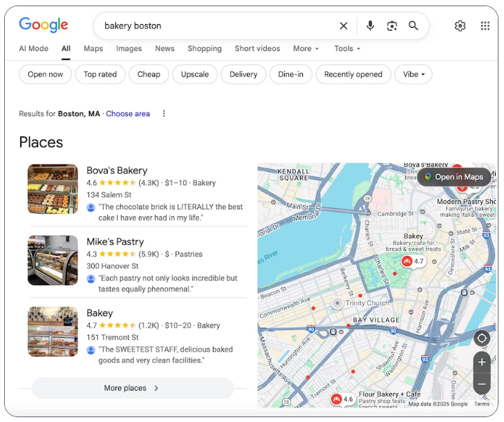
Task: Click the KENDALL SQUARE map label
Action: pyautogui.click(x=293, y=175)
